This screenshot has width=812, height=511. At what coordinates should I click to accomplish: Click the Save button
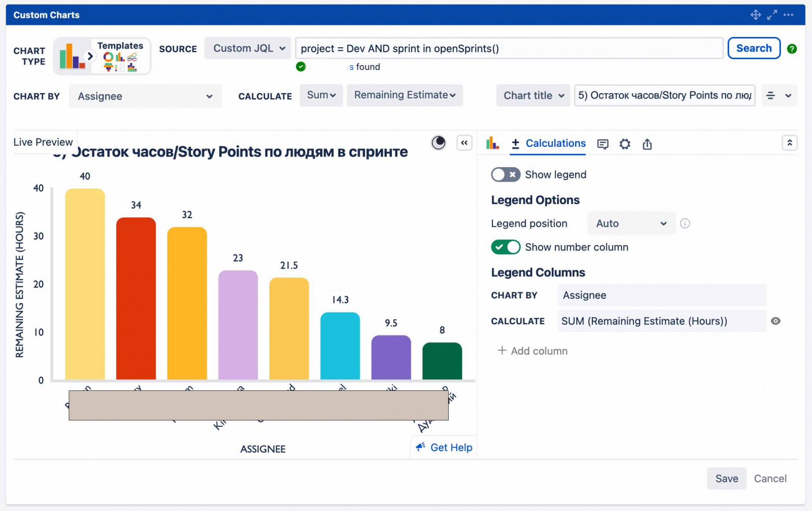pos(726,479)
